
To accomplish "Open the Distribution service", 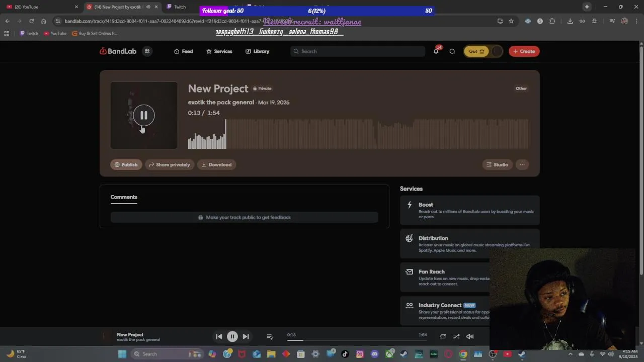I will pyautogui.click(x=469, y=244).
